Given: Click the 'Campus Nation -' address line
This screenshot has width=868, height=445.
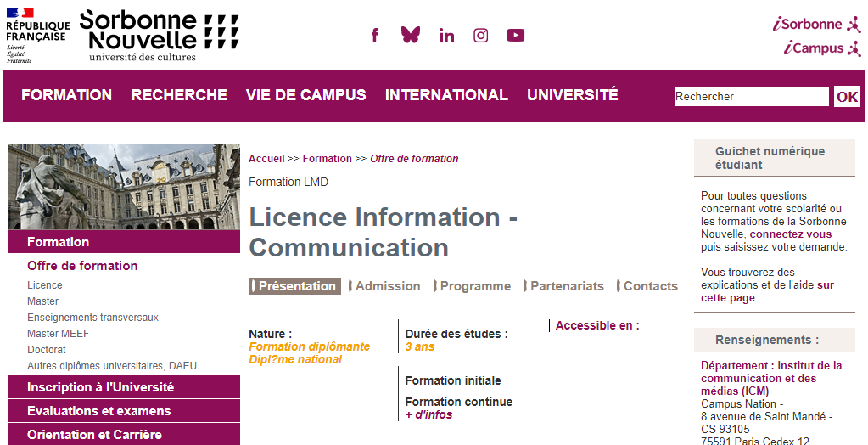Looking at the screenshot, I should point(742,403).
